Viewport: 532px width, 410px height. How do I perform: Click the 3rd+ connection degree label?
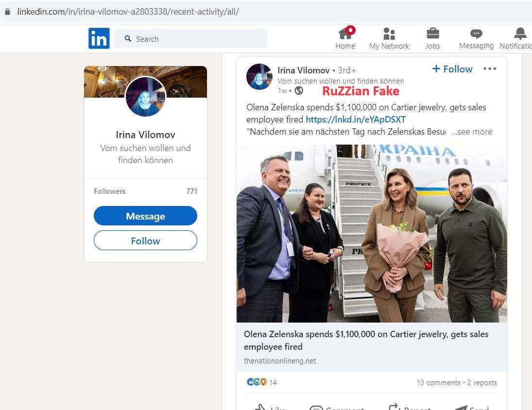point(347,70)
